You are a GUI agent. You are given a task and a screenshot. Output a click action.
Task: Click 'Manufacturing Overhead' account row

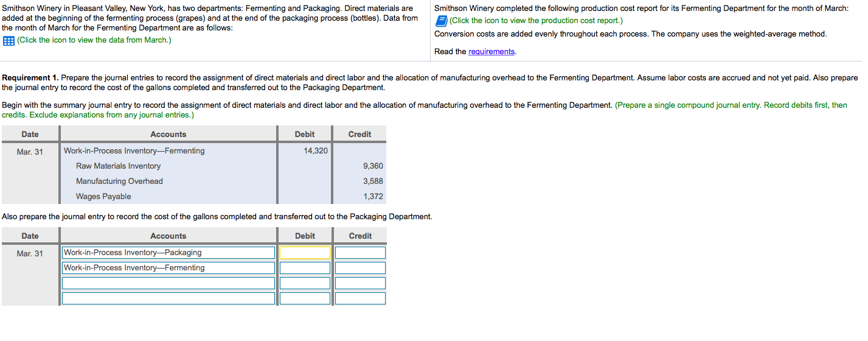click(x=119, y=181)
